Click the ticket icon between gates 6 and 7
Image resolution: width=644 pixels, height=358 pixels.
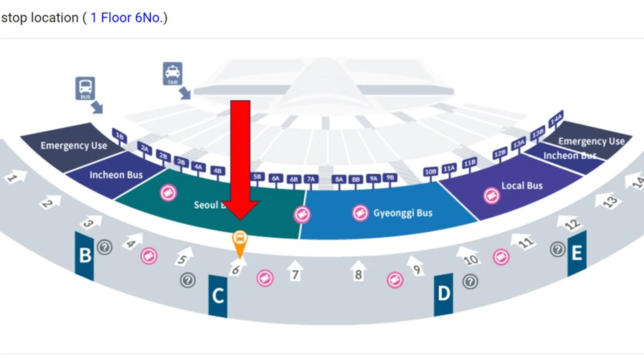[x=265, y=278]
